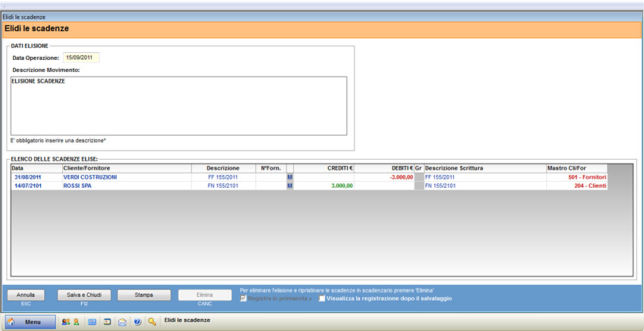Open the Menu button in the taskbar
This screenshot has width=644, height=331.
30,322
